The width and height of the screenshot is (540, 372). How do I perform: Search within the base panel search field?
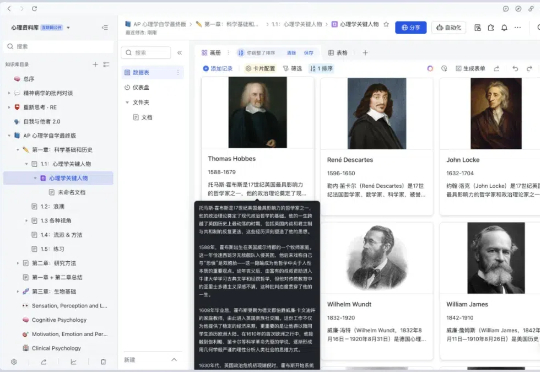click(146, 53)
